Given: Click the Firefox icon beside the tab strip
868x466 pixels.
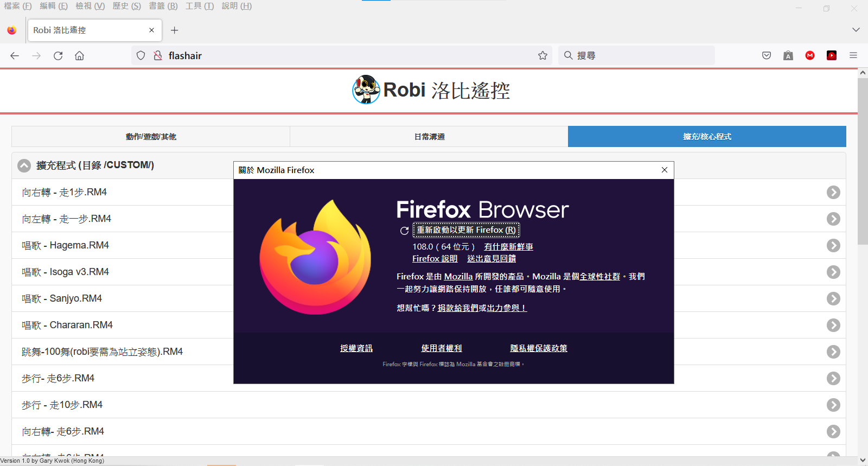Looking at the screenshot, I should coord(12,30).
